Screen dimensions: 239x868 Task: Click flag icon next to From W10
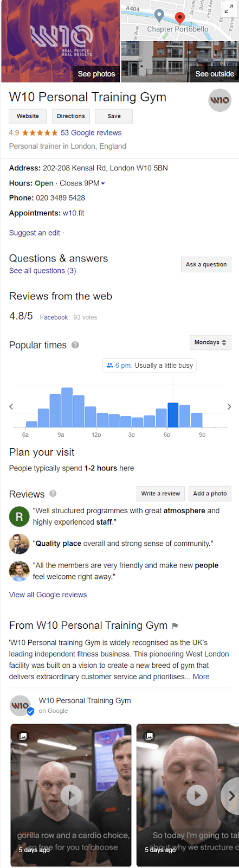(x=175, y=626)
